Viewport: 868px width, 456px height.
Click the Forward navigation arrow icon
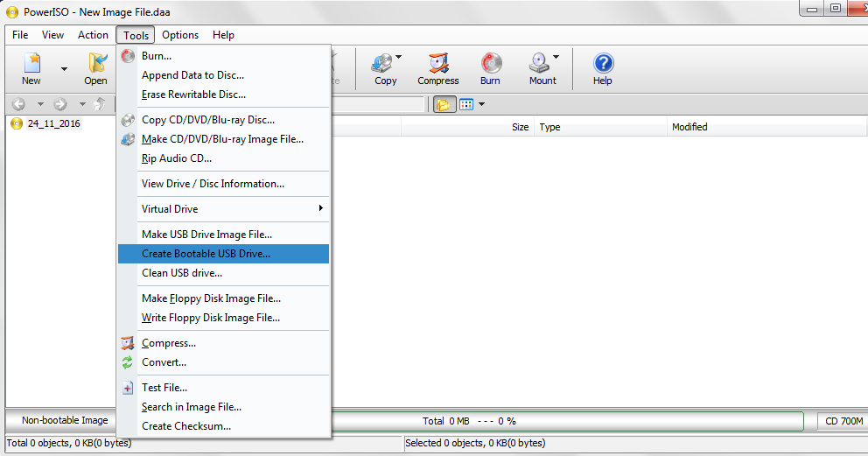click(x=60, y=104)
